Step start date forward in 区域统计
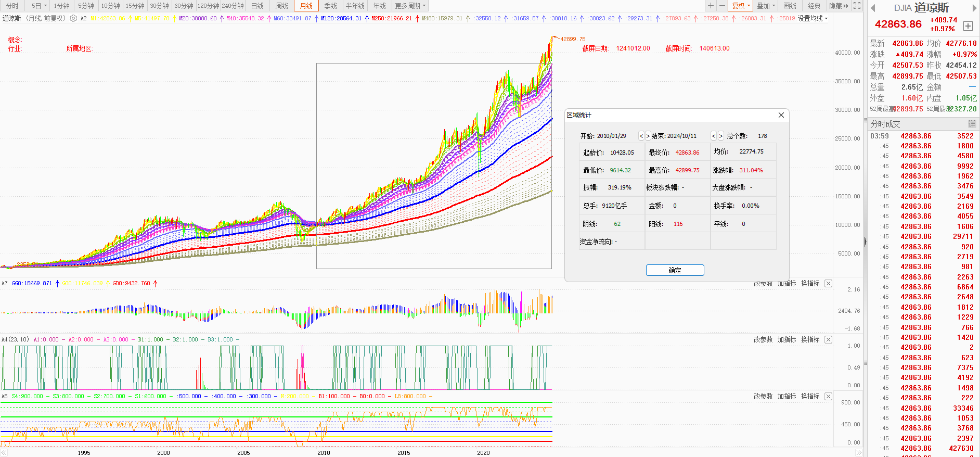This screenshot has width=980, height=457. [648, 136]
